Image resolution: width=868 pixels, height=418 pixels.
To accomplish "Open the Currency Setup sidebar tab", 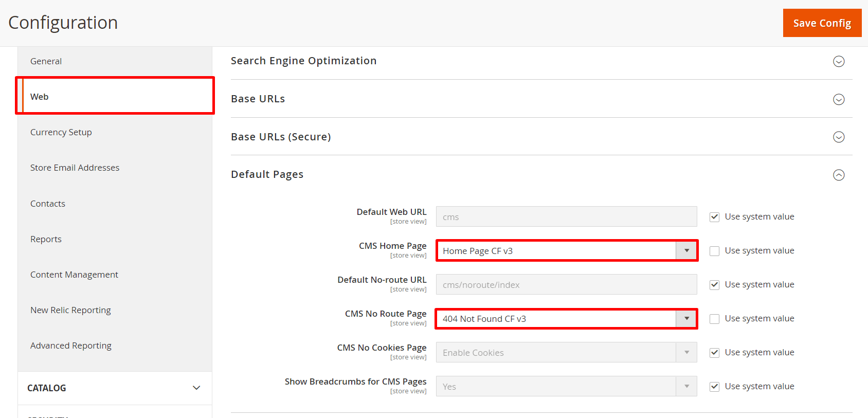I will 61,132.
